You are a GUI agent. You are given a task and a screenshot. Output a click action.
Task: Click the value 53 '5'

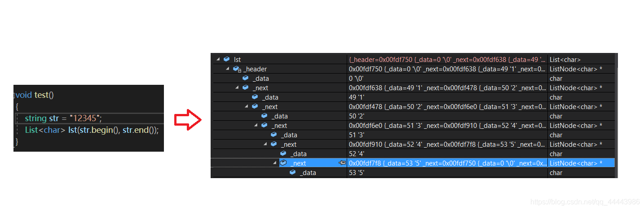point(357,173)
